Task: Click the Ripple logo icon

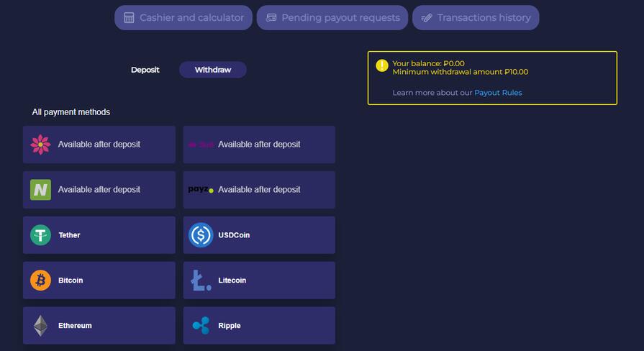Action: tap(201, 326)
